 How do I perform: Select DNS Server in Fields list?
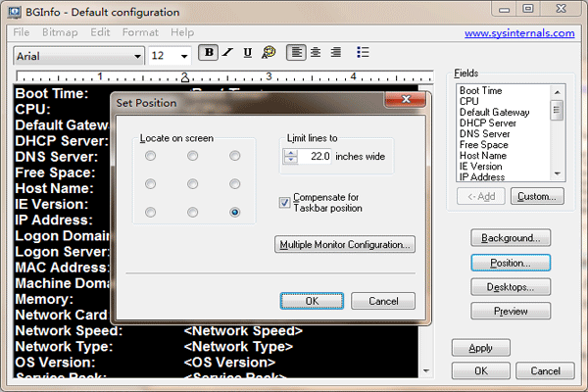click(485, 134)
